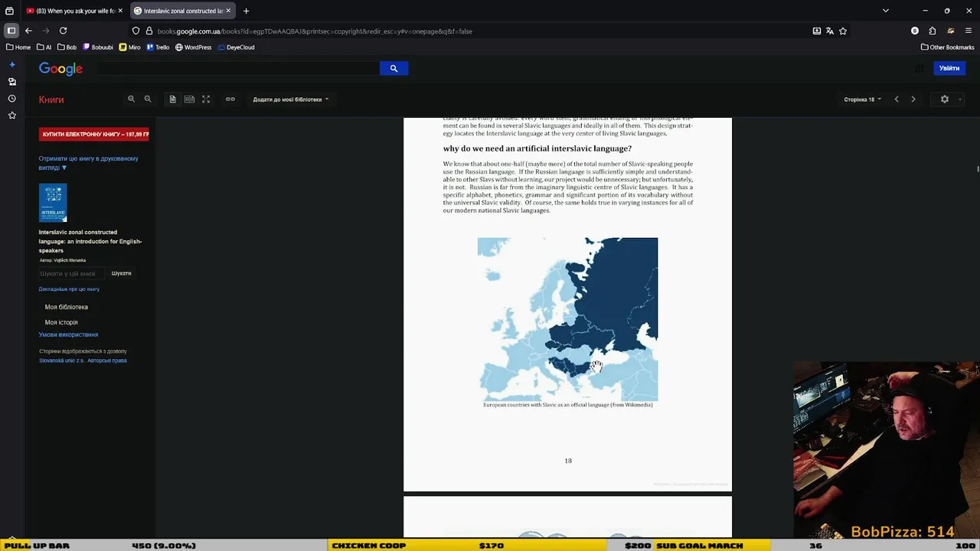Image resolution: width=980 pixels, height=551 pixels.
Task: Select the 'Interslavic zonal constructed' tab
Action: (x=182, y=11)
